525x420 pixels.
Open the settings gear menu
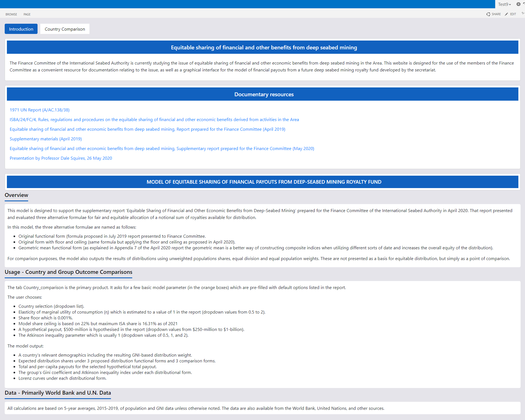click(x=518, y=4)
